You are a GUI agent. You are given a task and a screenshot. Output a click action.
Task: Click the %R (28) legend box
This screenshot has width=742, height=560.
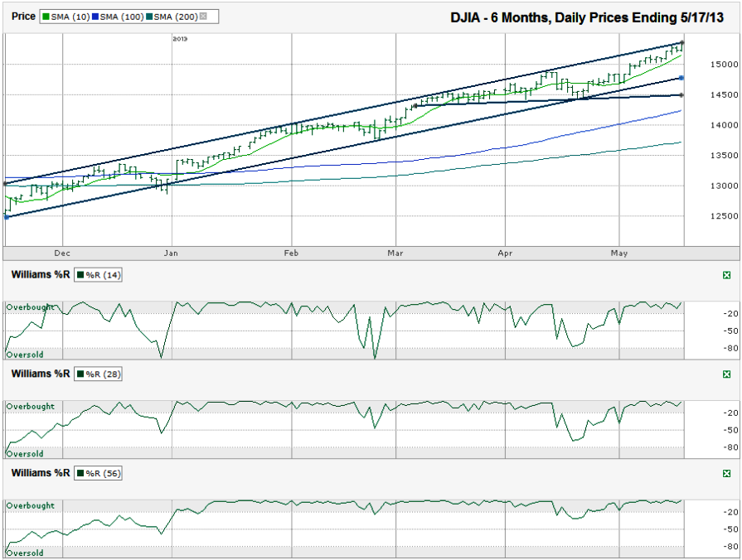[99, 374]
